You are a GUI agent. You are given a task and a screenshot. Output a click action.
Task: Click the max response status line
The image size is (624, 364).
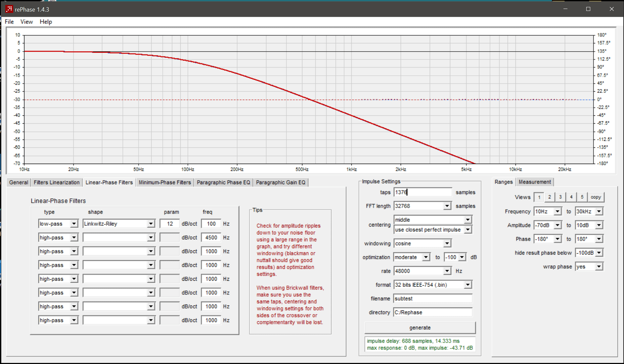[420, 348]
